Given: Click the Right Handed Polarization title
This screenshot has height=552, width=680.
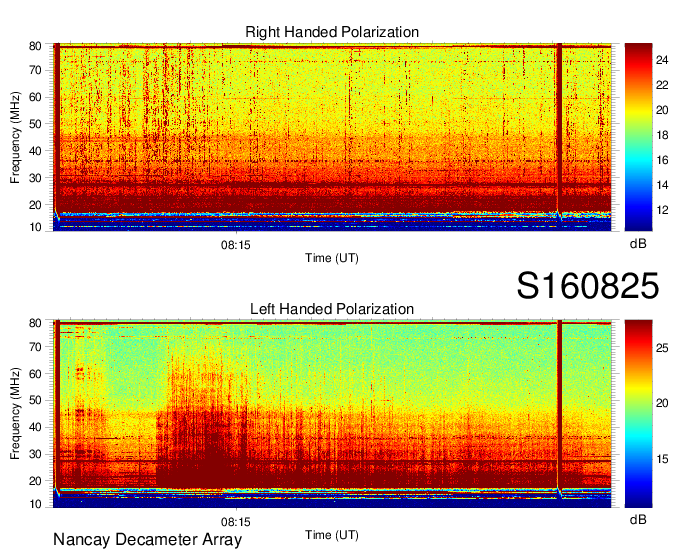Looking at the screenshot, I should [332, 32].
